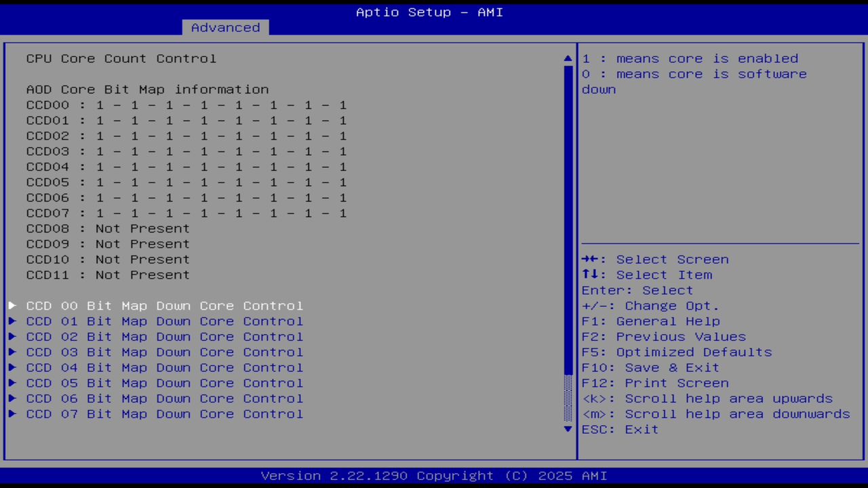Click the CPU Core Count Control heading
The height and width of the screenshot is (488, 868).
tap(121, 58)
